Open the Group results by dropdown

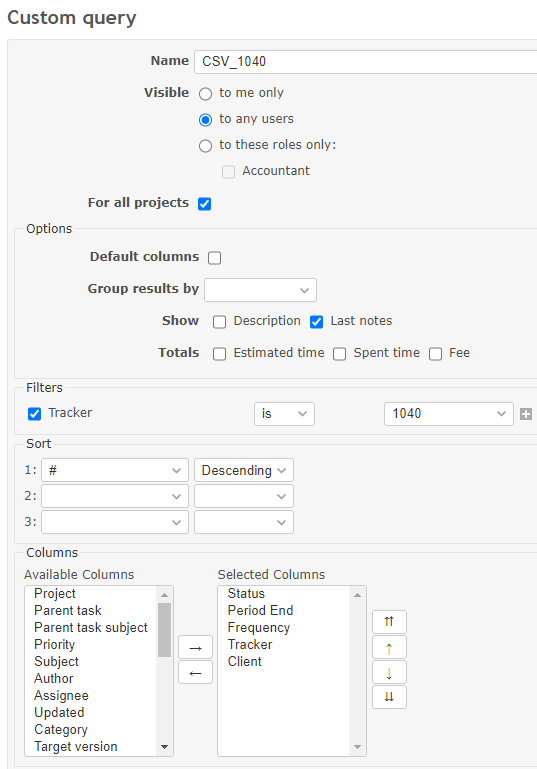click(x=260, y=290)
